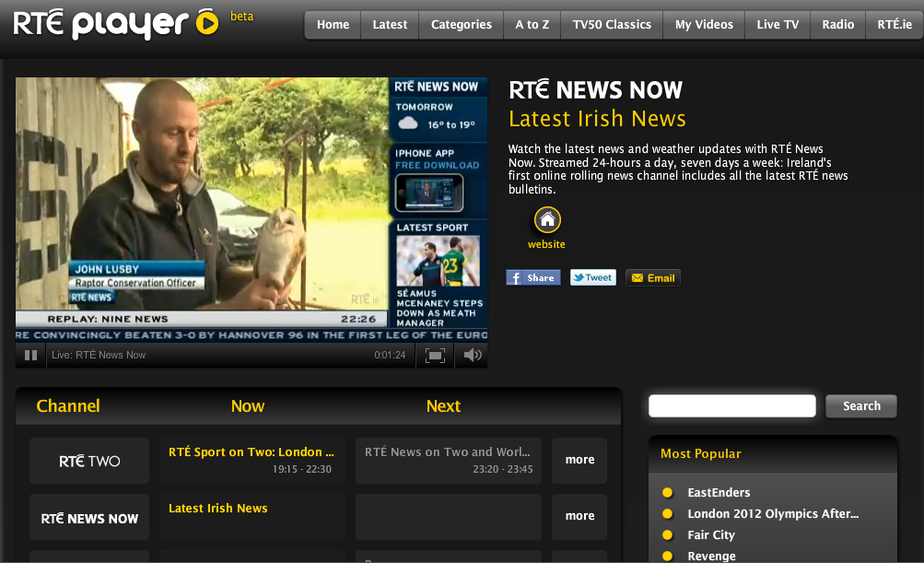Open London 2012 Olympics After... in Most Popular
Screen dimensions: 924x563
(773, 513)
